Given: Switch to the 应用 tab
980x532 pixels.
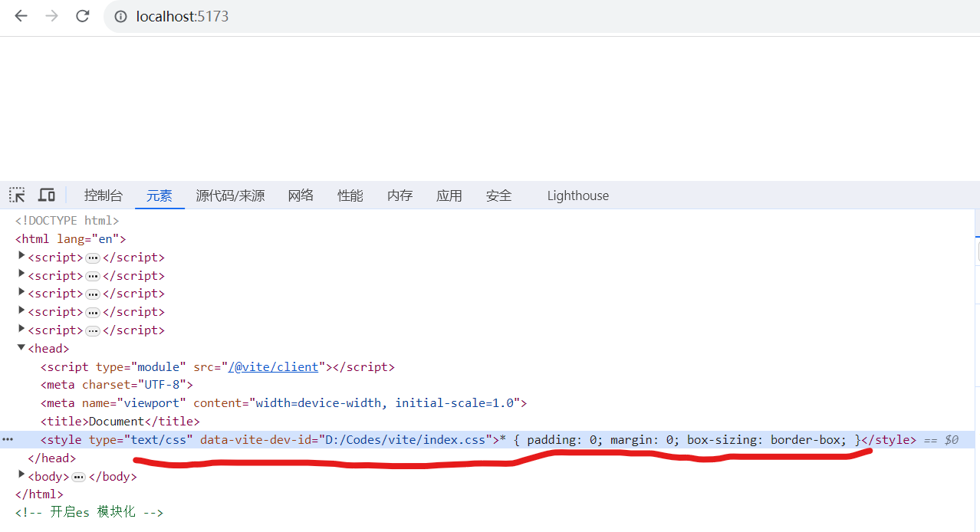Looking at the screenshot, I should tap(449, 195).
